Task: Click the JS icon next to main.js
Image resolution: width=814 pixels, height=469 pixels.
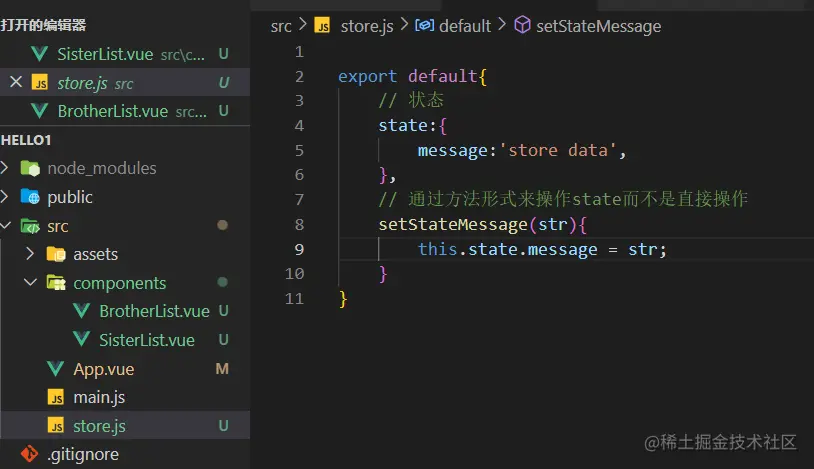Action: (x=56, y=398)
